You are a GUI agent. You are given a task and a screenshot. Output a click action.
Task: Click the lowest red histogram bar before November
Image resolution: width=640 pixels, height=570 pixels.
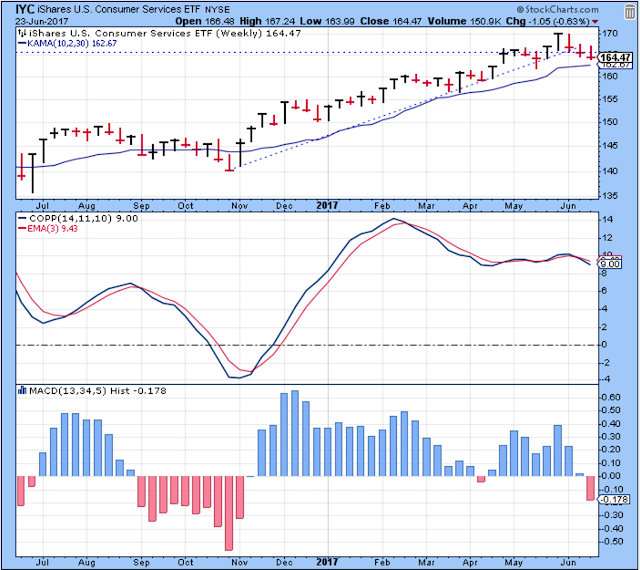coord(229,513)
